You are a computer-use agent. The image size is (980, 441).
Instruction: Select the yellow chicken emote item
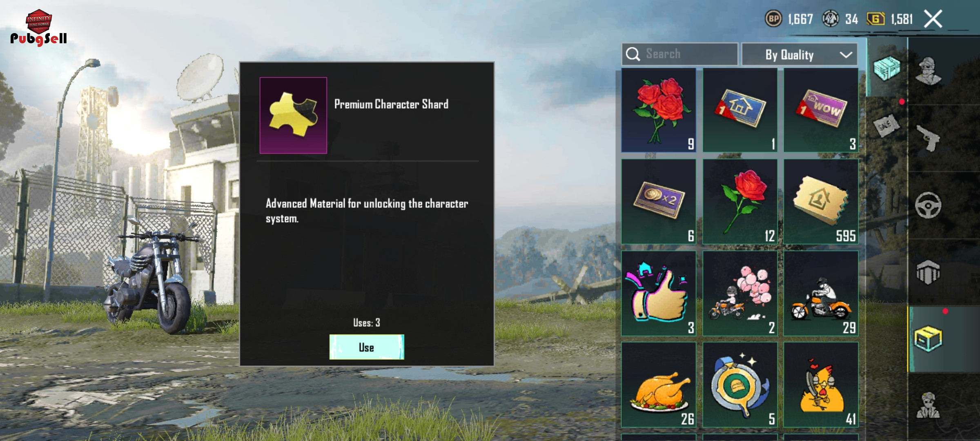tap(821, 385)
